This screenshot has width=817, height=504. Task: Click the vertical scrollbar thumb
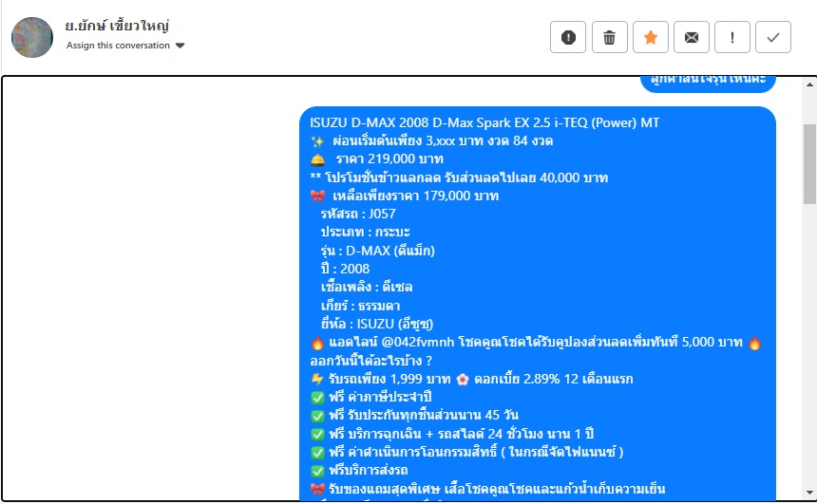pyautogui.click(x=809, y=163)
